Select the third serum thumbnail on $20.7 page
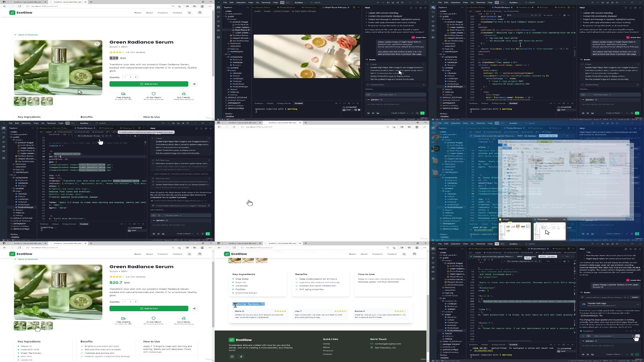The height and width of the screenshot is (362, 644). point(47,326)
